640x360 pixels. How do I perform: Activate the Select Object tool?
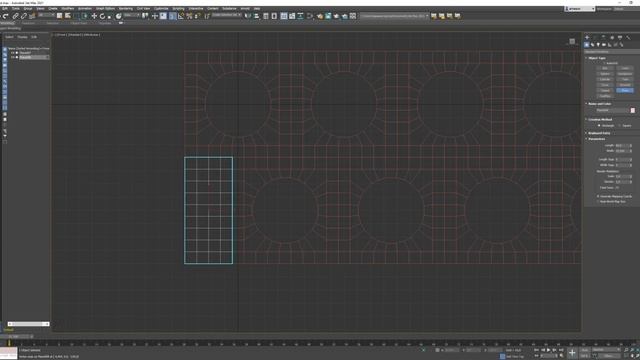pyautogui.click(x=59, y=16)
